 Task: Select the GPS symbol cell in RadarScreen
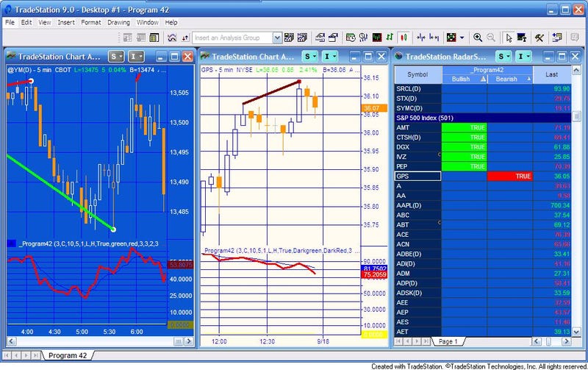(x=417, y=176)
